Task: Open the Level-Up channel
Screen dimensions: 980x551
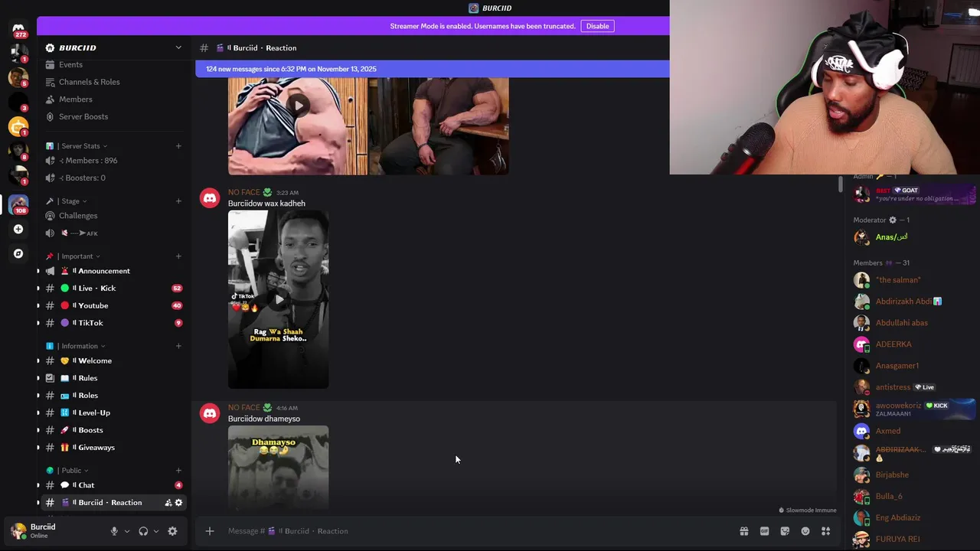Action: (x=115, y=412)
